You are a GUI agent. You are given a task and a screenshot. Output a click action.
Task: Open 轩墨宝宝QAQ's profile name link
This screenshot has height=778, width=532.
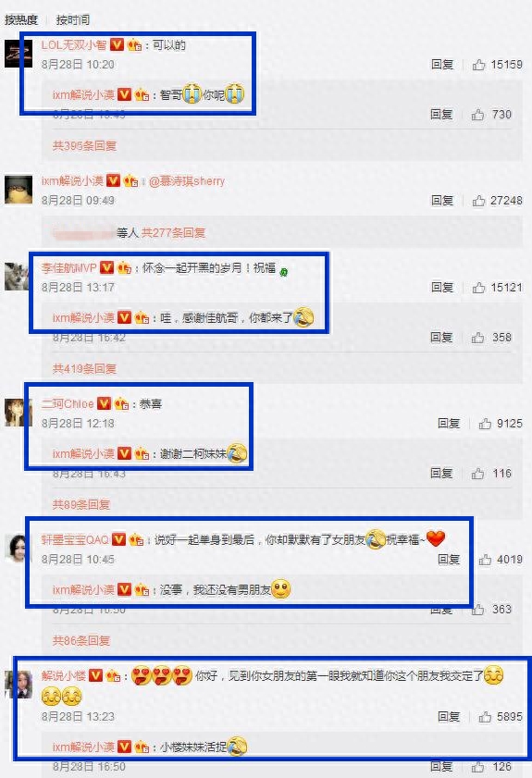[75, 539]
